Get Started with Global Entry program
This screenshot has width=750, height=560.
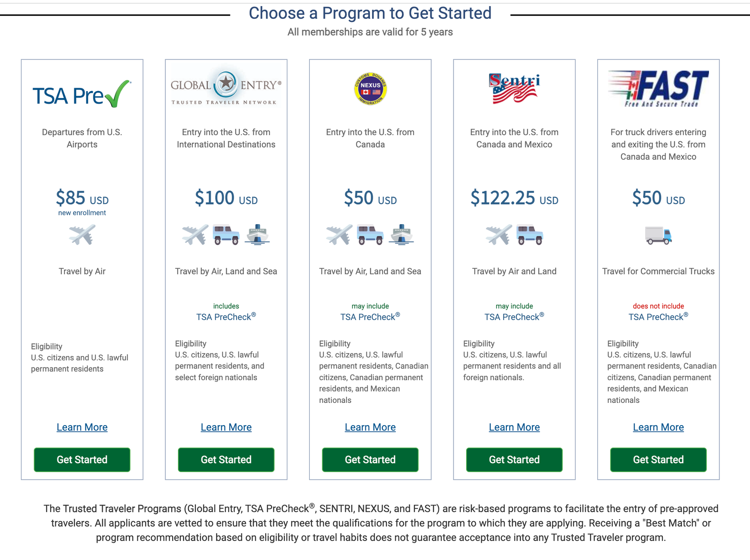[226, 460]
